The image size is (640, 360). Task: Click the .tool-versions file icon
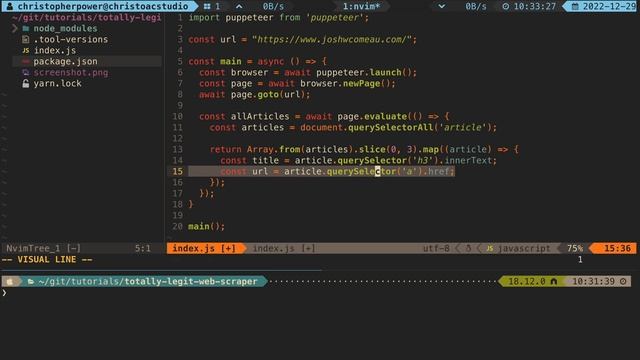[26, 40]
